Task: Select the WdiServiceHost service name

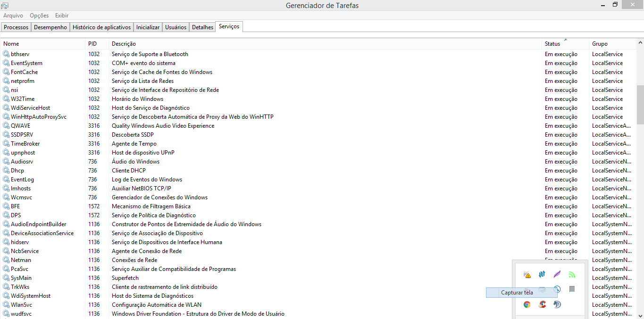Action: coord(30,108)
